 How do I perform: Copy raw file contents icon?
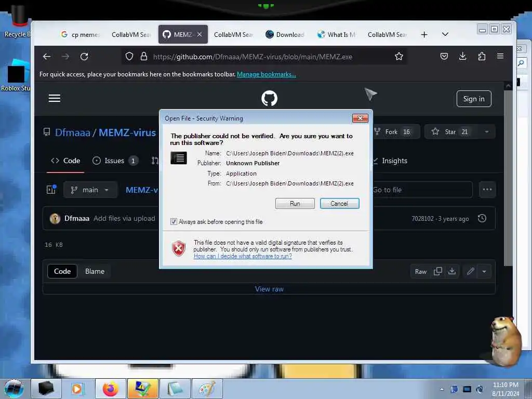tap(437, 271)
